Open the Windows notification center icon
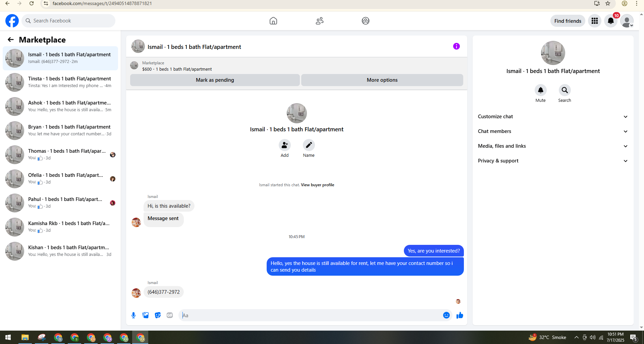This screenshot has height=344, width=644. (x=633, y=337)
